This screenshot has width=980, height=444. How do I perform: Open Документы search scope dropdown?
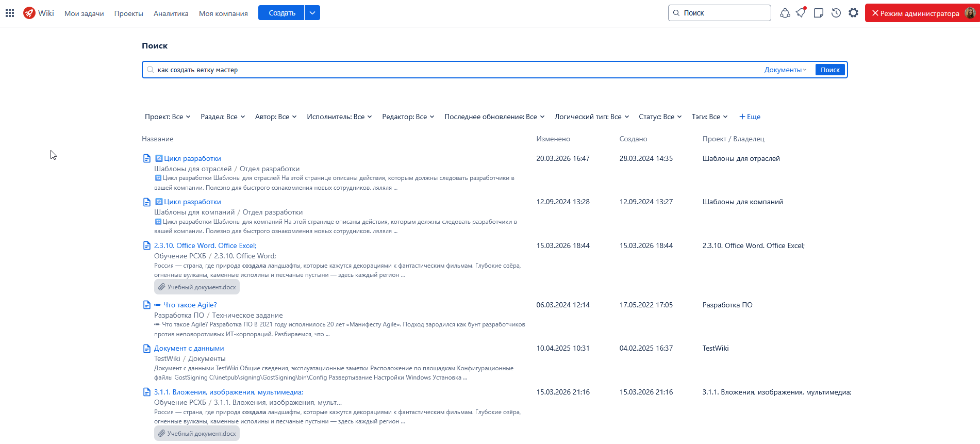[x=785, y=70]
